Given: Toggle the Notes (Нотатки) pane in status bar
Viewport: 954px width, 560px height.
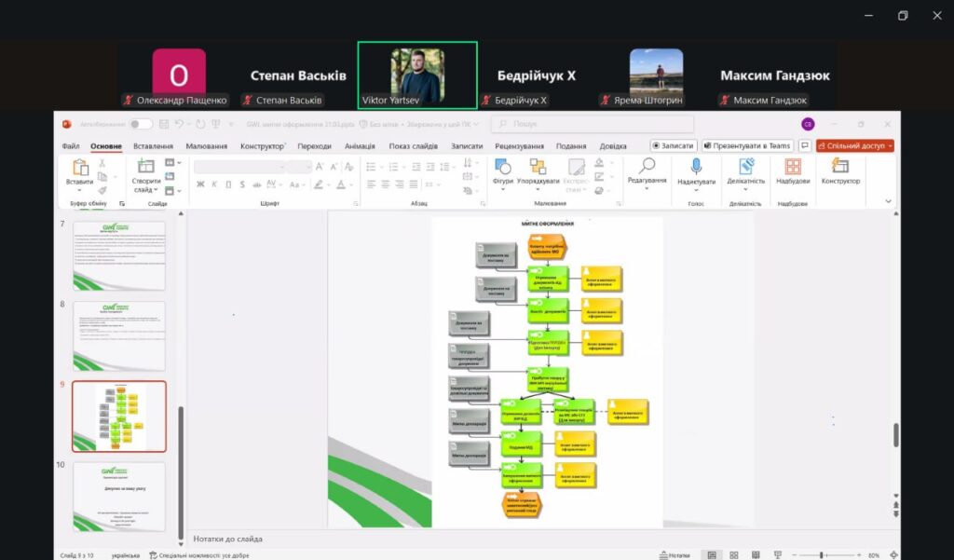Looking at the screenshot, I should tap(675, 554).
